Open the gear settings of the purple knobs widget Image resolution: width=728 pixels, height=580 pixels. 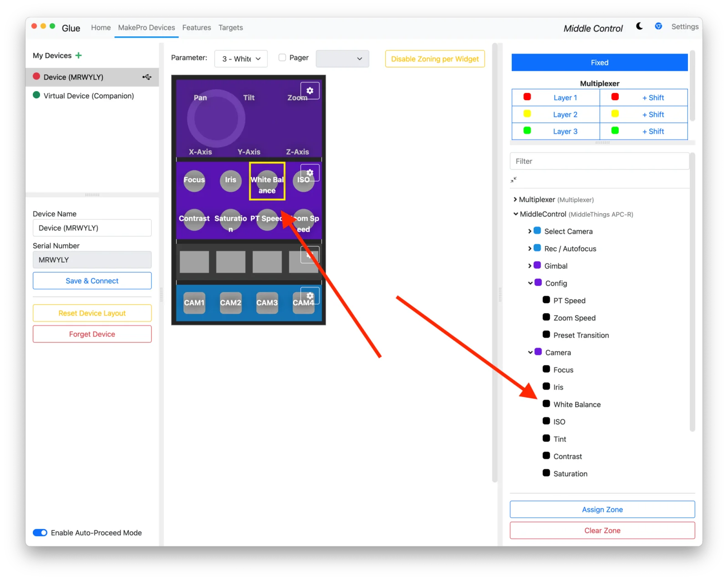point(310,173)
